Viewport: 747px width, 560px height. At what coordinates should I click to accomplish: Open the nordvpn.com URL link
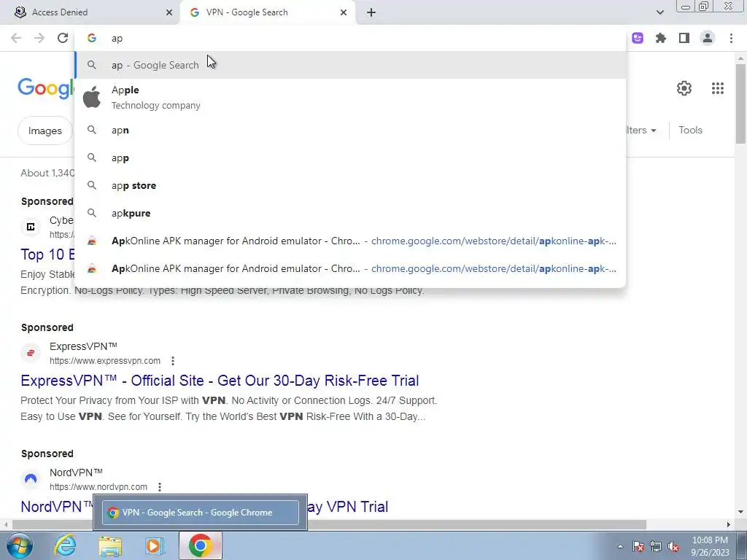(x=98, y=486)
